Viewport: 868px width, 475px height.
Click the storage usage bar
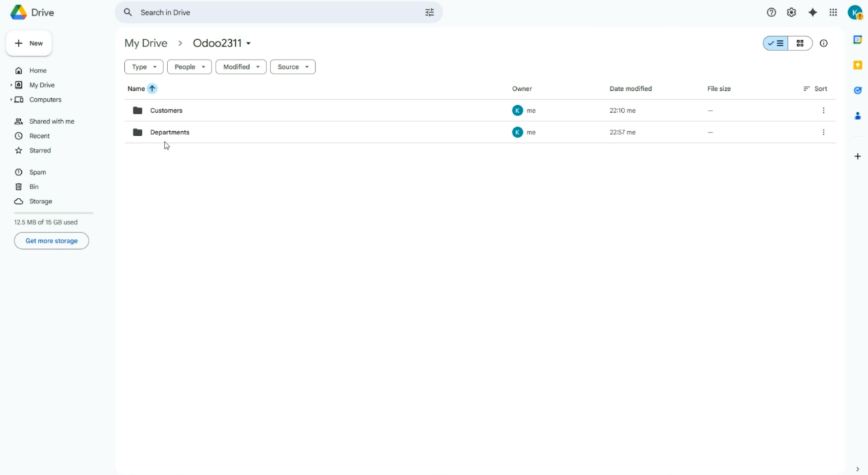(53, 213)
